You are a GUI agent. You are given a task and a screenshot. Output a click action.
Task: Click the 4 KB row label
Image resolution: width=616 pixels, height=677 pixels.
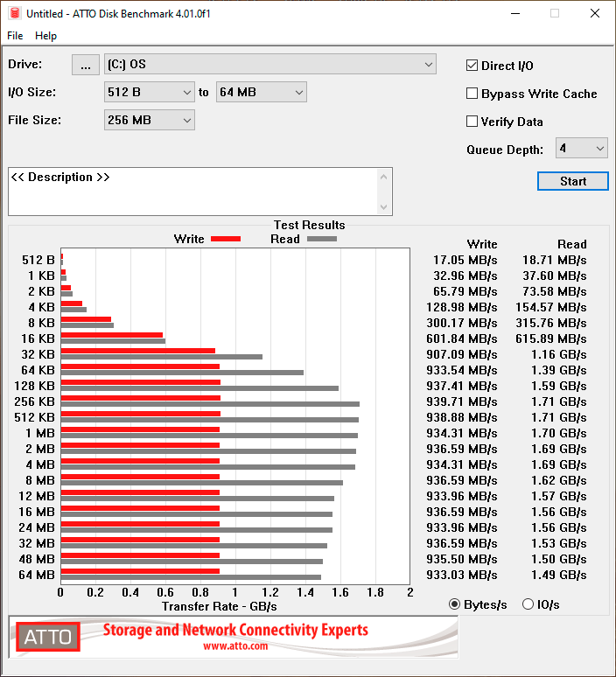(41, 307)
